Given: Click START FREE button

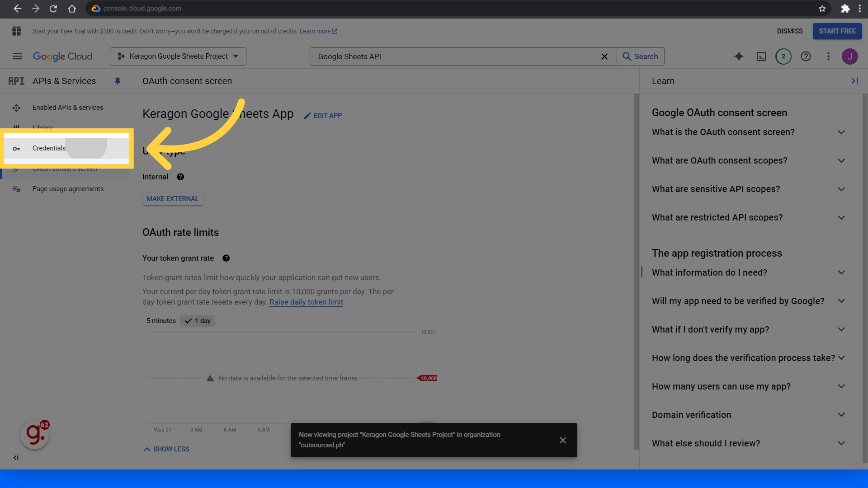Looking at the screenshot, I should [837, 31].
